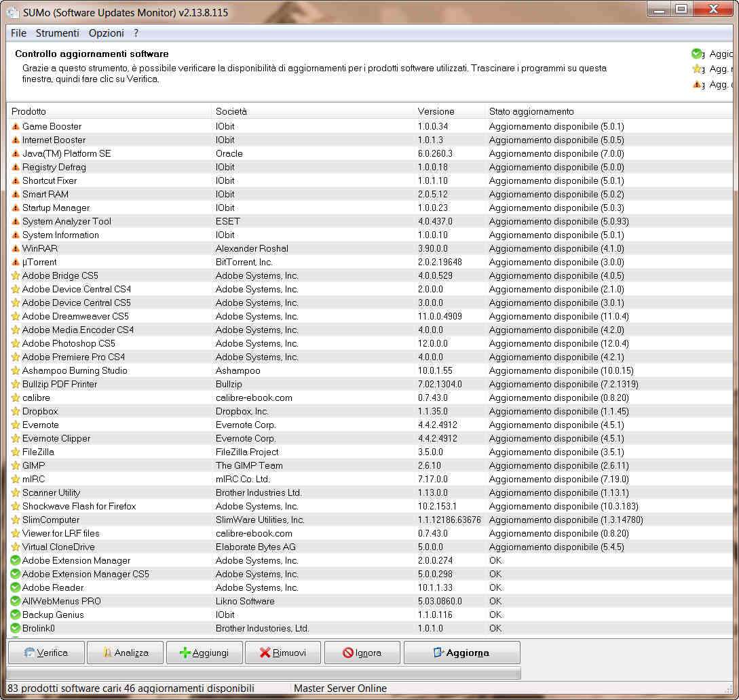Click the green check legend icon at top right

pyautogui.click(x=697, y=54)
